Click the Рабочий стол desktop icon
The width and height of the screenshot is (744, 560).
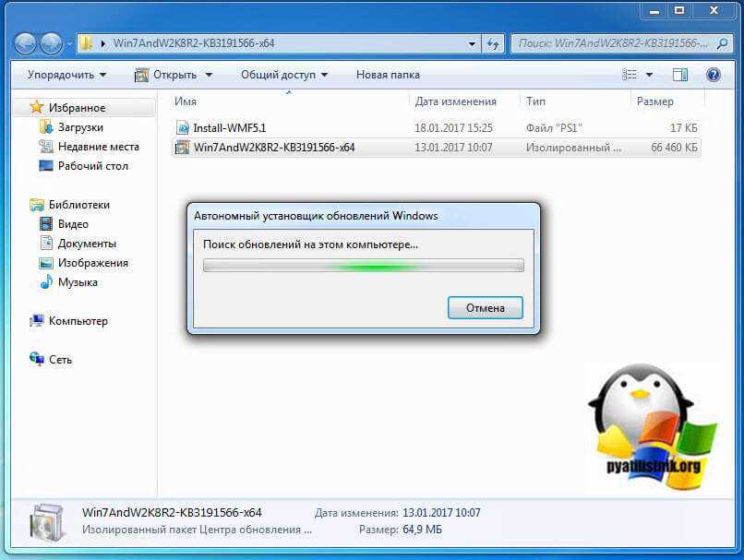[x=46, y=165]
